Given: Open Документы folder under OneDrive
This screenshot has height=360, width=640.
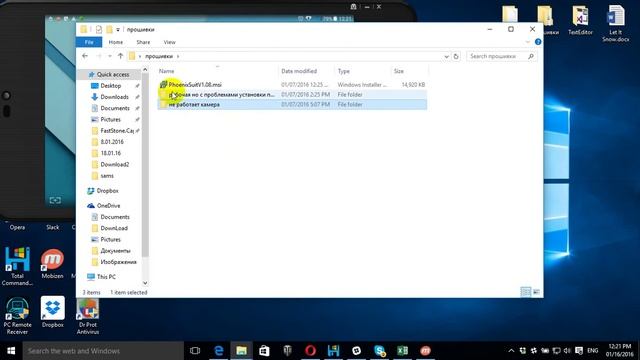Looking at the screenshot, I should (116, 251).
